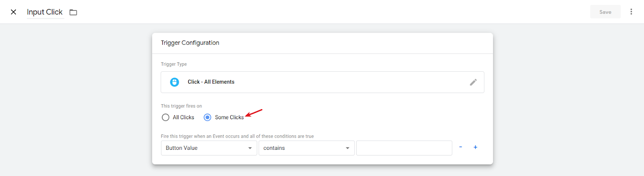
Task: Click the All Clicks label text
Action: click(184, 117)
